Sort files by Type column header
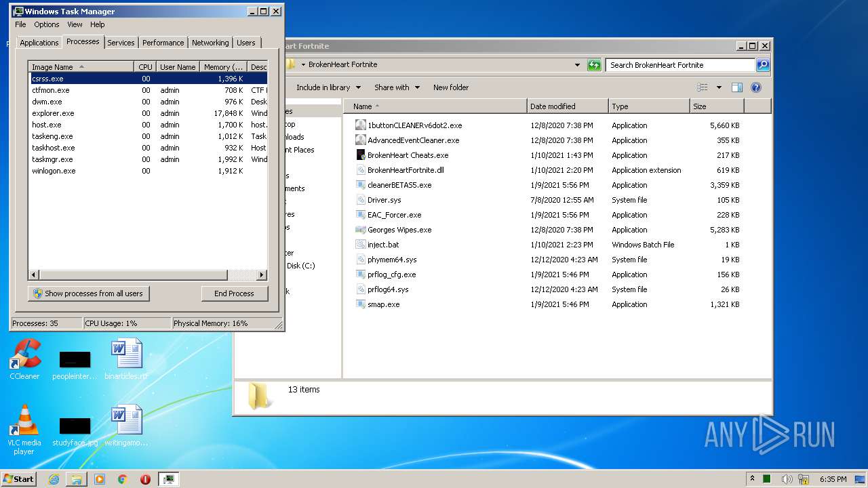This screenshot has width=868, height=488. (x=649, y=106)
